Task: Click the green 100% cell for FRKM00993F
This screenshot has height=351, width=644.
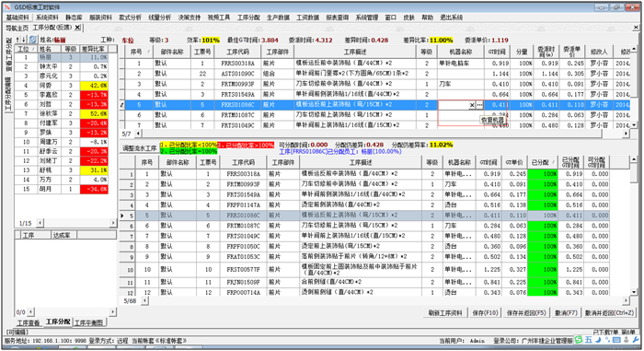Action: point(542,184)
